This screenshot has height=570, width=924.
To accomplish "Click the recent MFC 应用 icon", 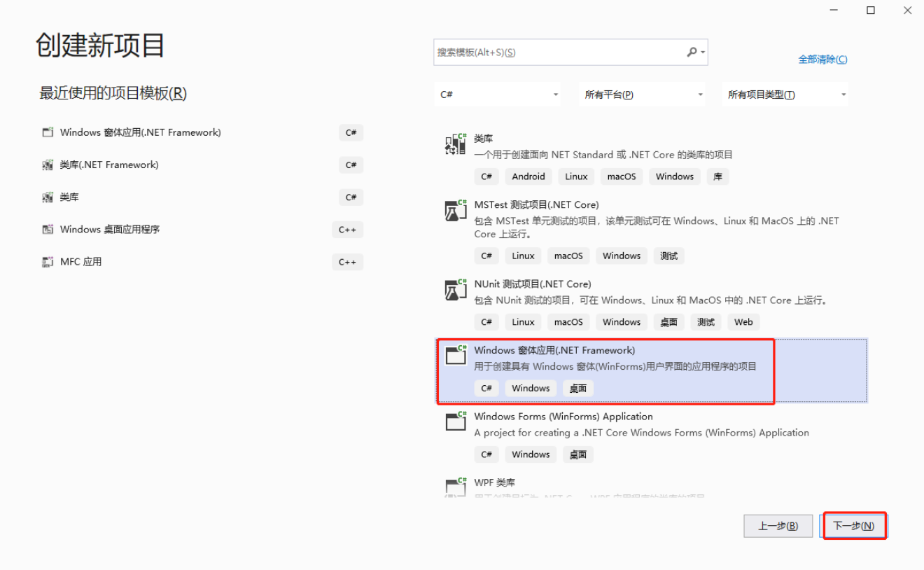I will pyautogui.click(x=48, y=262).
